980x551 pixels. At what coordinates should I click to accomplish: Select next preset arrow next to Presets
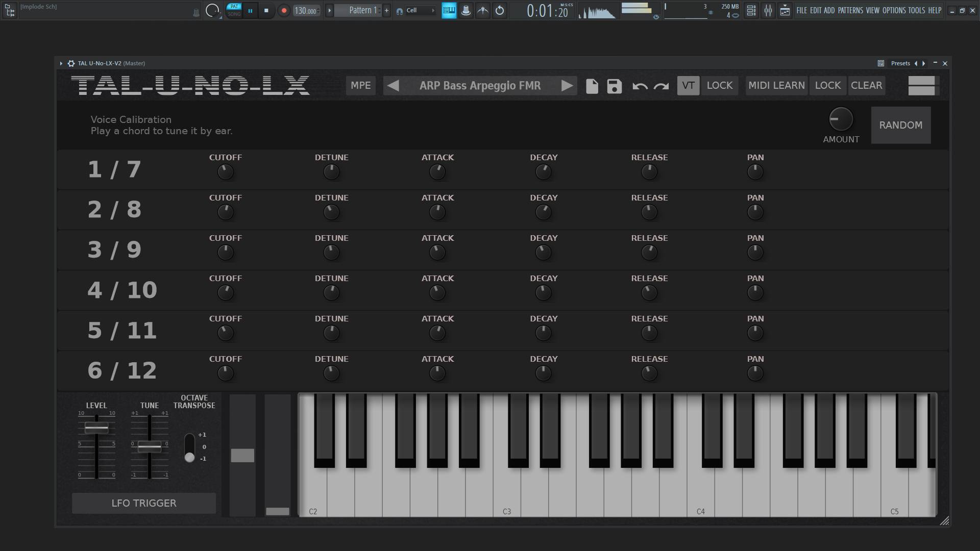pos(923,63)
